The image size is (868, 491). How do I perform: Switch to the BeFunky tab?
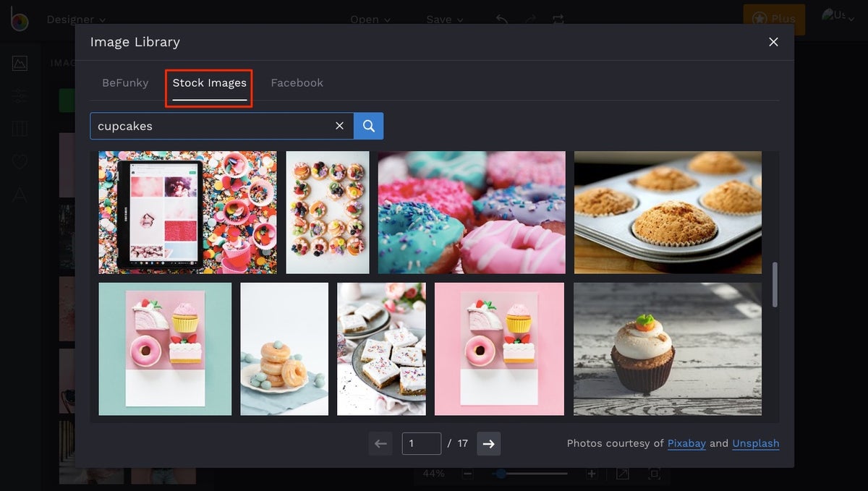[x=125, y=82]
